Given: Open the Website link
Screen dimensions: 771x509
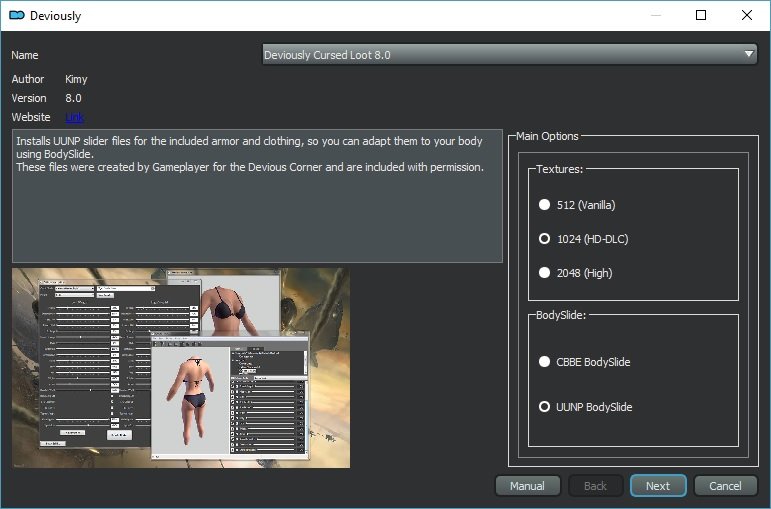Looking at the screenshot, I should coord(74,117).
